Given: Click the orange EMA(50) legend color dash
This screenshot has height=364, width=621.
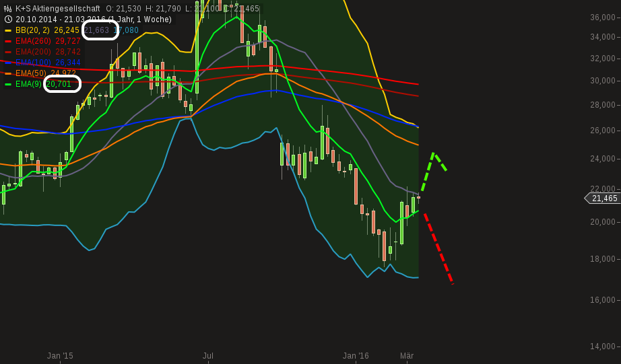Looking at the screenshot, I should pyautogui.click(x=8, y=73).
